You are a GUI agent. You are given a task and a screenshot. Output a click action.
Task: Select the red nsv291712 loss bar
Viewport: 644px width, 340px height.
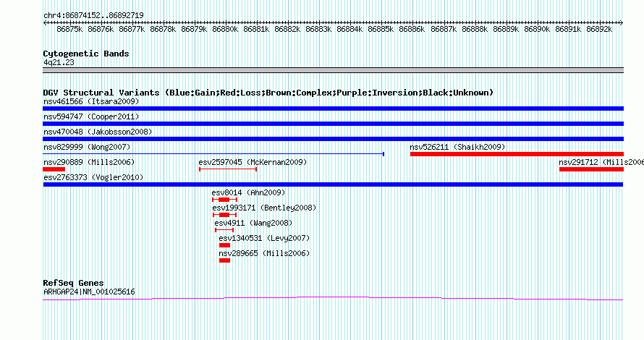591,169
